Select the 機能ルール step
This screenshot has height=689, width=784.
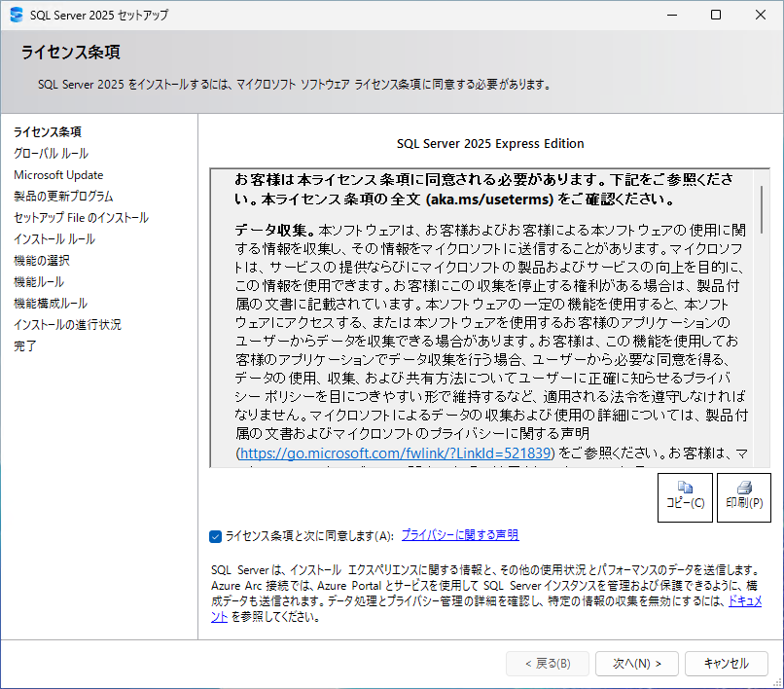(x=39, y=282)
